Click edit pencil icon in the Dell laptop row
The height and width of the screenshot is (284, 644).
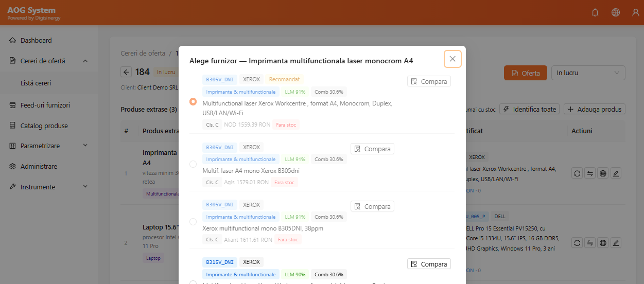click(616, 242)
